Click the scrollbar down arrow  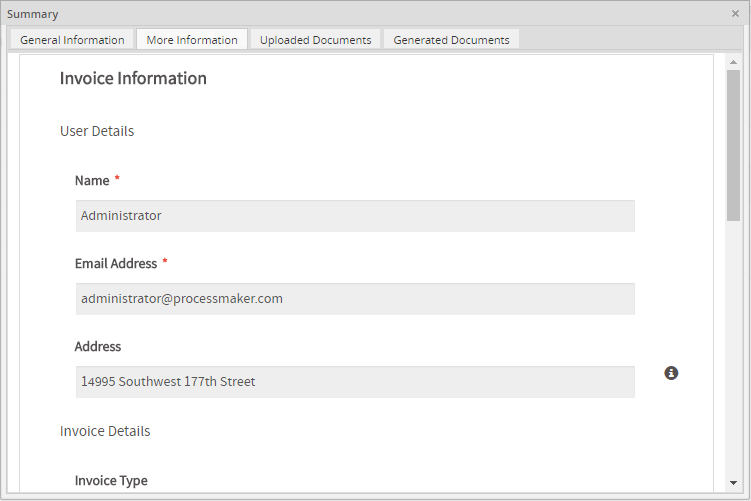pos(733,481)
